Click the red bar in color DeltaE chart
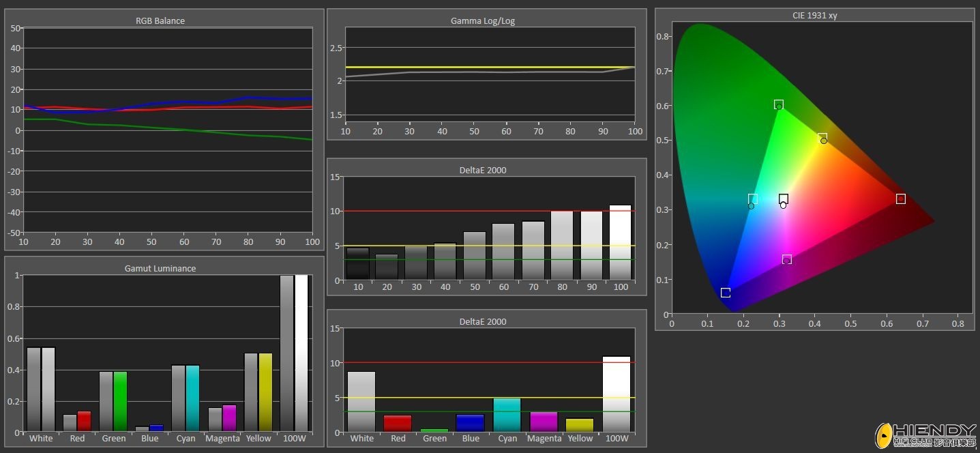The image size is (980, 453). 398,423
